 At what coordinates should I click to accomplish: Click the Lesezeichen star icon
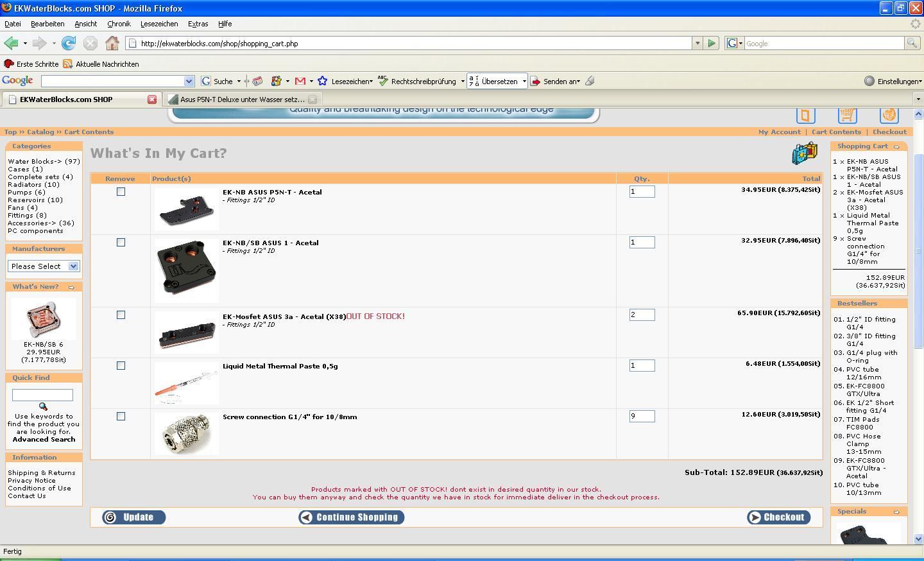tap(322, 82)
